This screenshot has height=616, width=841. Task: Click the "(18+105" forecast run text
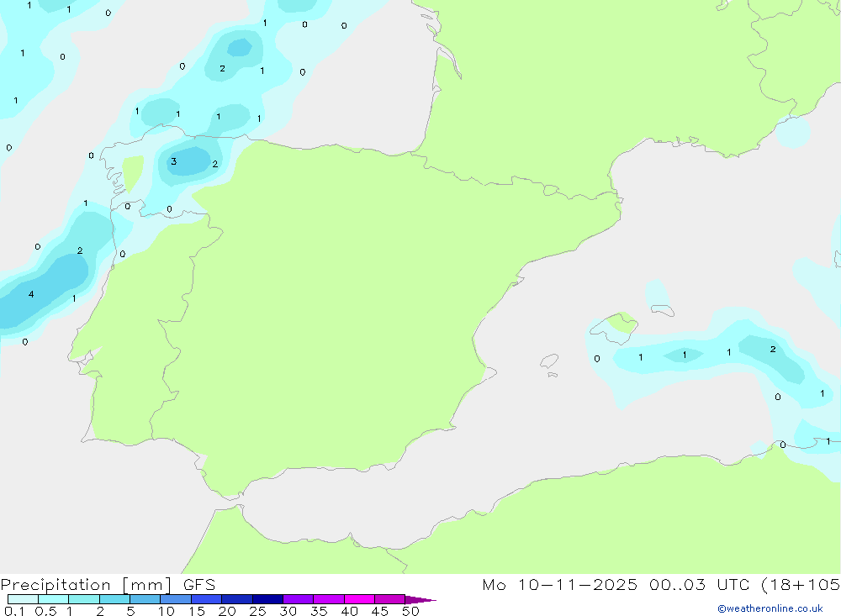[x=801, y=585]
